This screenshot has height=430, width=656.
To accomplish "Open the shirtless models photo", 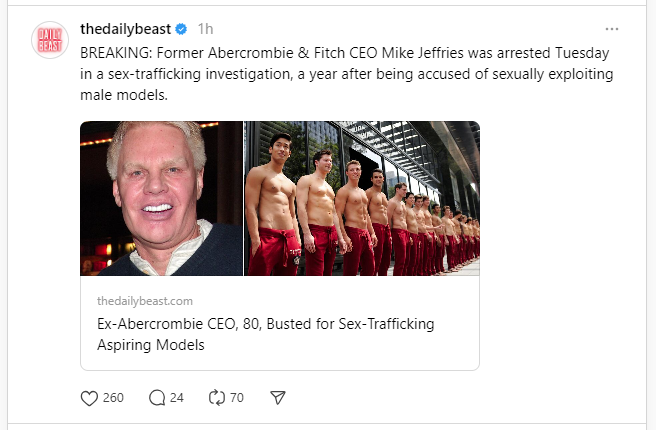I will pos(362,198).
